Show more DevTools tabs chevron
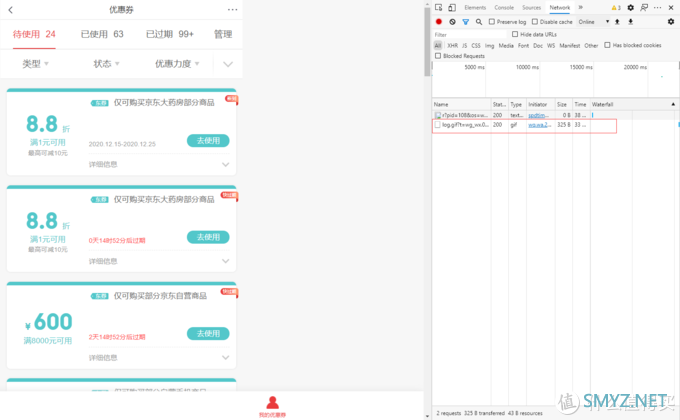The width and height of the screenshot is (680, 420). (581, 7)
